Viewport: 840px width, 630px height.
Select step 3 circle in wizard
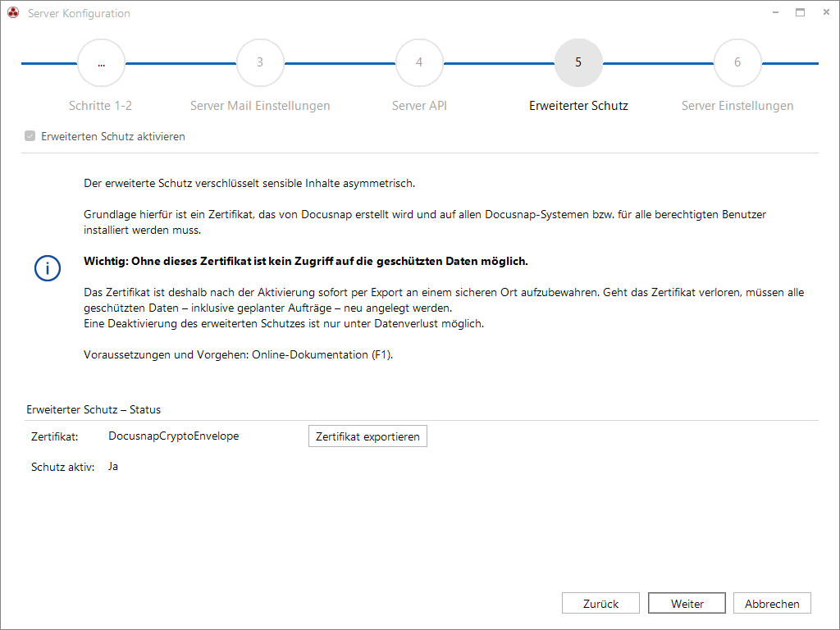[260, 62]
